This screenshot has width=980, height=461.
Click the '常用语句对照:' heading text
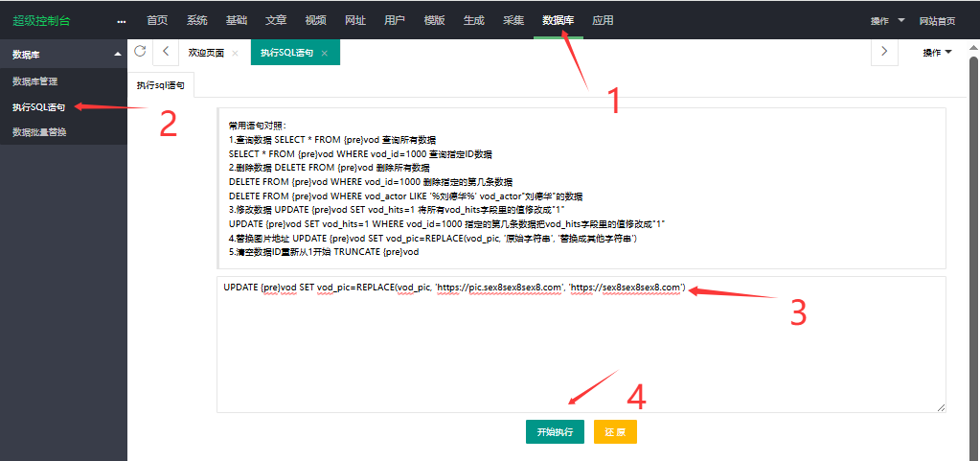pos(257,126)
